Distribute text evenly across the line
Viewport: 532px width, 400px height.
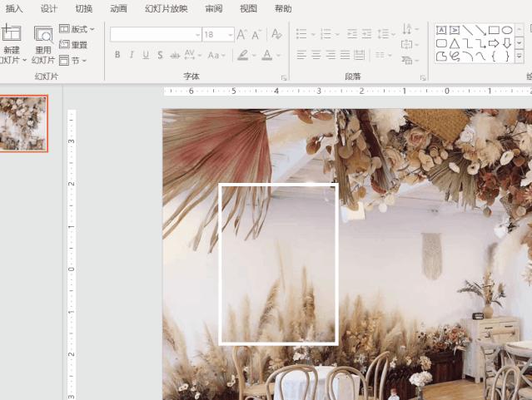click(x=360, y=55)
